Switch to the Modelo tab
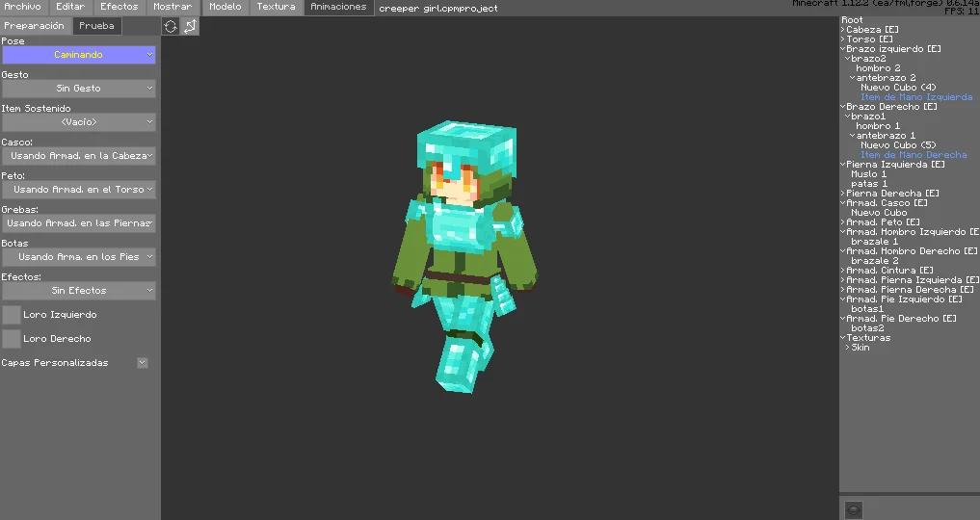 click(x=225, y=7)
